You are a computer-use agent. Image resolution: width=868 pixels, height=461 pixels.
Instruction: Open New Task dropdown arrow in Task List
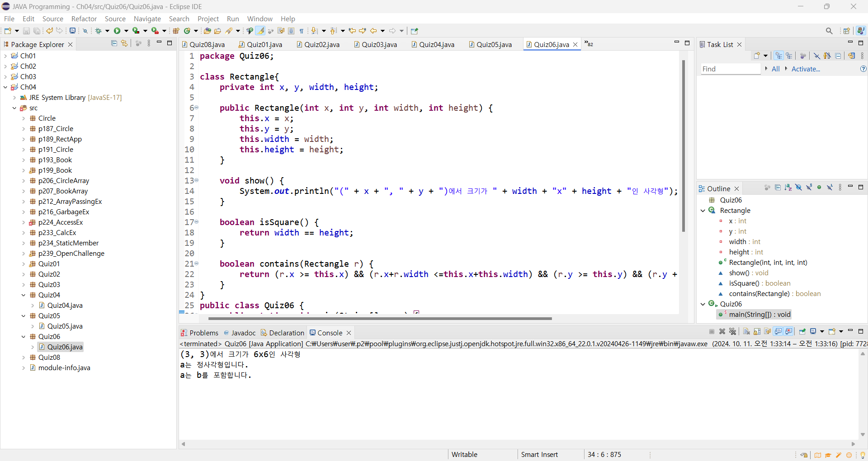(765, 56)
